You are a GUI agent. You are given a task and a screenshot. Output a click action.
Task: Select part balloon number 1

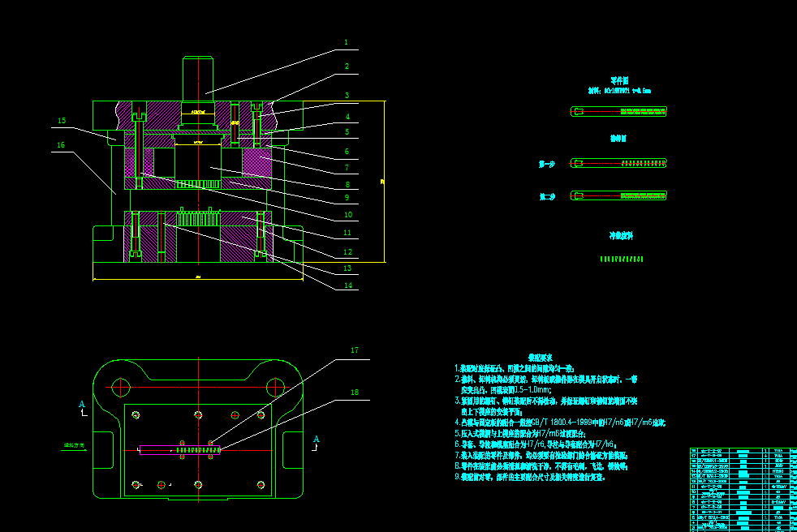(346, 42)
